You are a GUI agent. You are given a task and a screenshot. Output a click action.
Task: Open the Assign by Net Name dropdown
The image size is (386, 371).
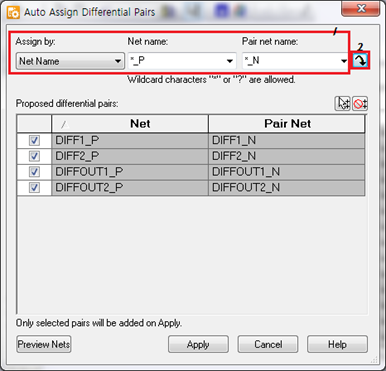70,61
